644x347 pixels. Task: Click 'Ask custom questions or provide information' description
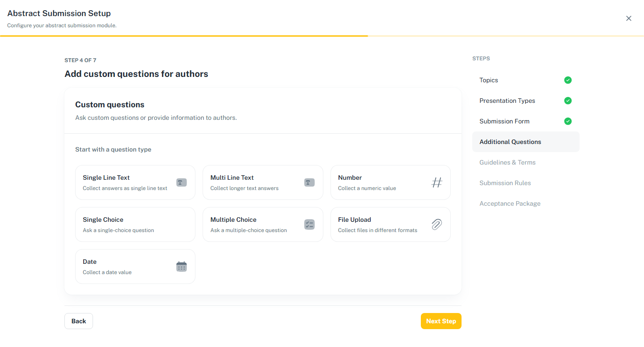point(156,118)
